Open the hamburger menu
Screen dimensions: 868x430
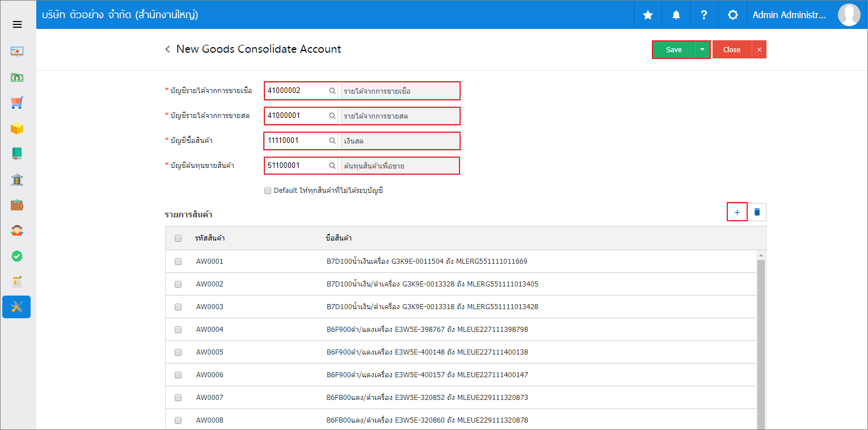17,24
